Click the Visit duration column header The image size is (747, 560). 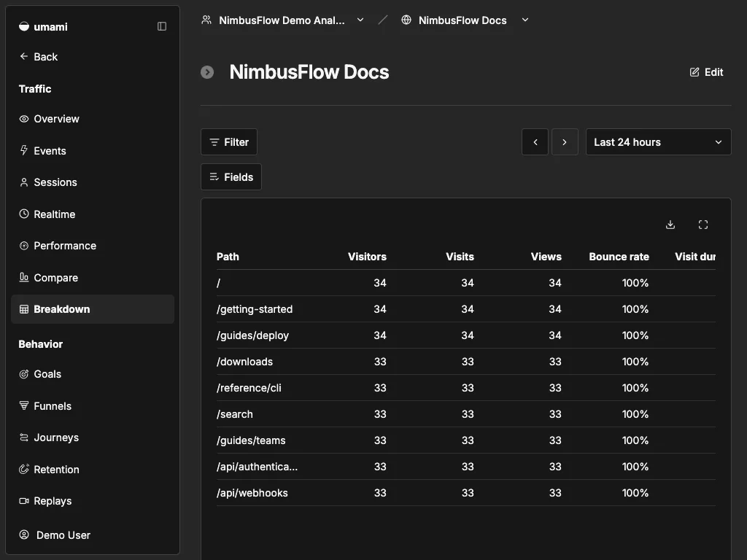click(695, 257)
